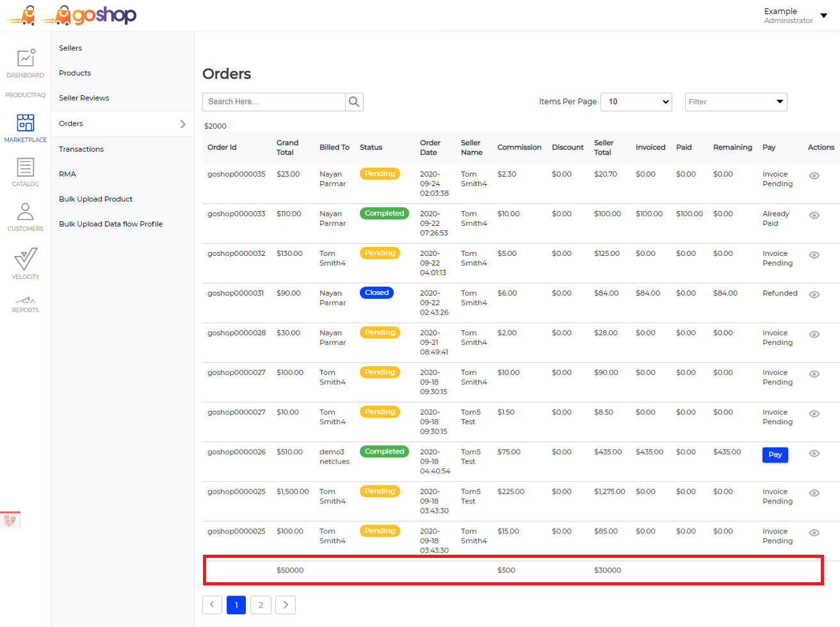Click the $50000 grand total footer

[290, 570]
